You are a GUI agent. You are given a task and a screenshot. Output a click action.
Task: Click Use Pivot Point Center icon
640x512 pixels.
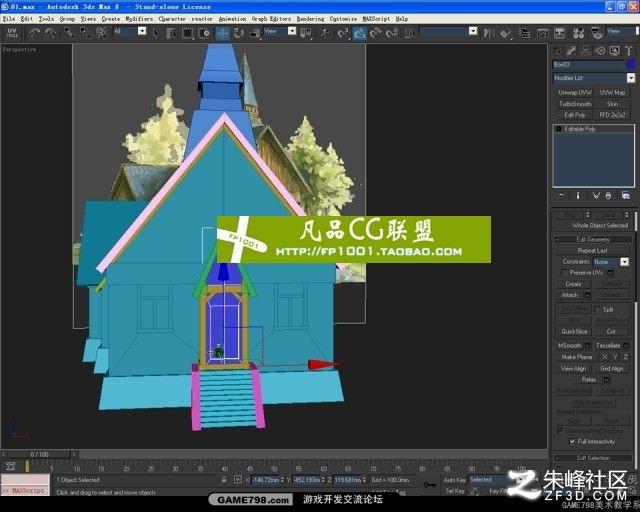[x=306, y=33]
